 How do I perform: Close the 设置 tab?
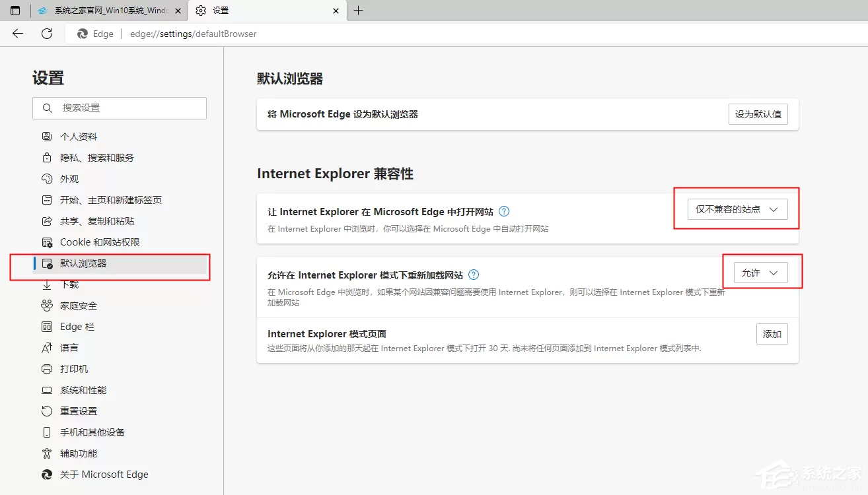click(x=336, y=11)
